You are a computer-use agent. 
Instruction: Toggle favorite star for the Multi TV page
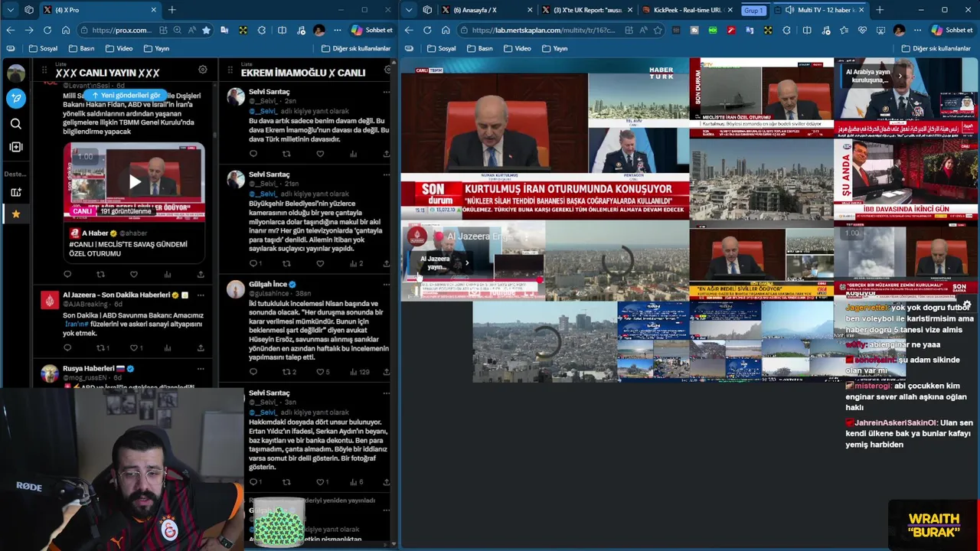[658, 30]
